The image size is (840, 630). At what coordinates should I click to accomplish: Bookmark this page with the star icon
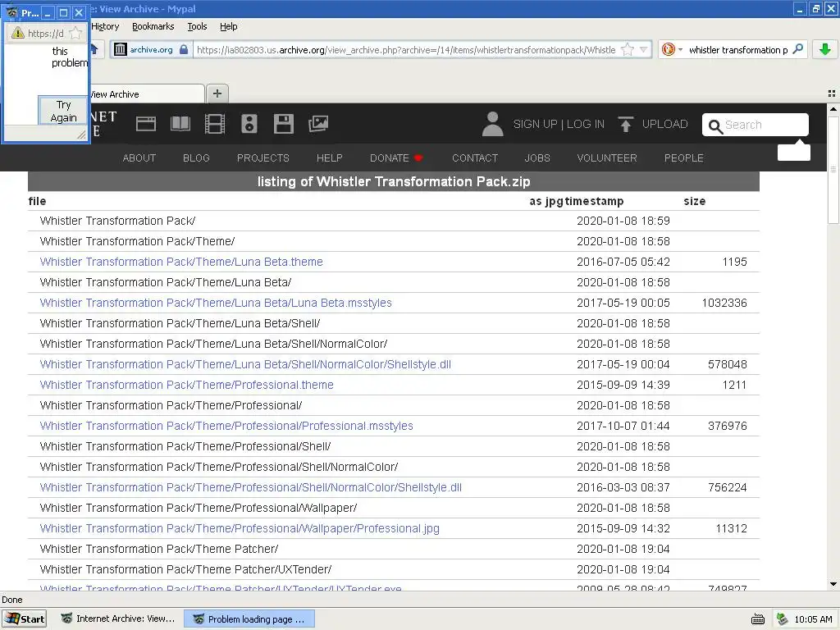(628, 50)
